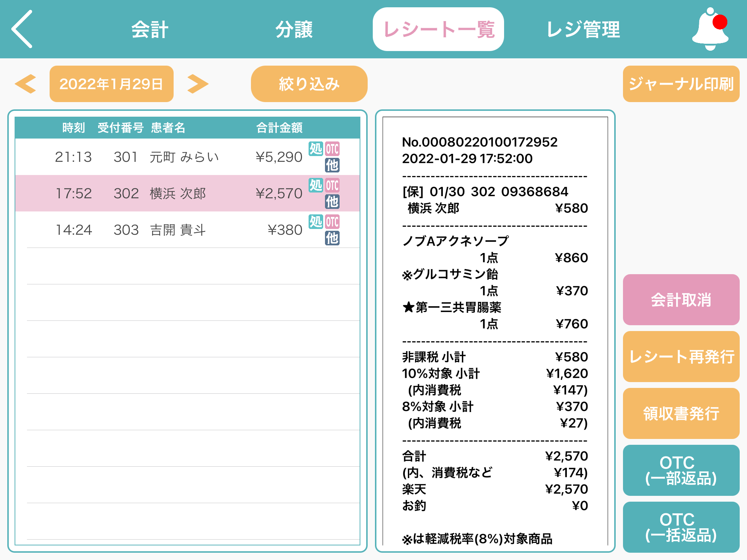Screen dimensions: 747x560
Task: Click ジャーナル印刷 button
Action: click(x=681, y=84)
